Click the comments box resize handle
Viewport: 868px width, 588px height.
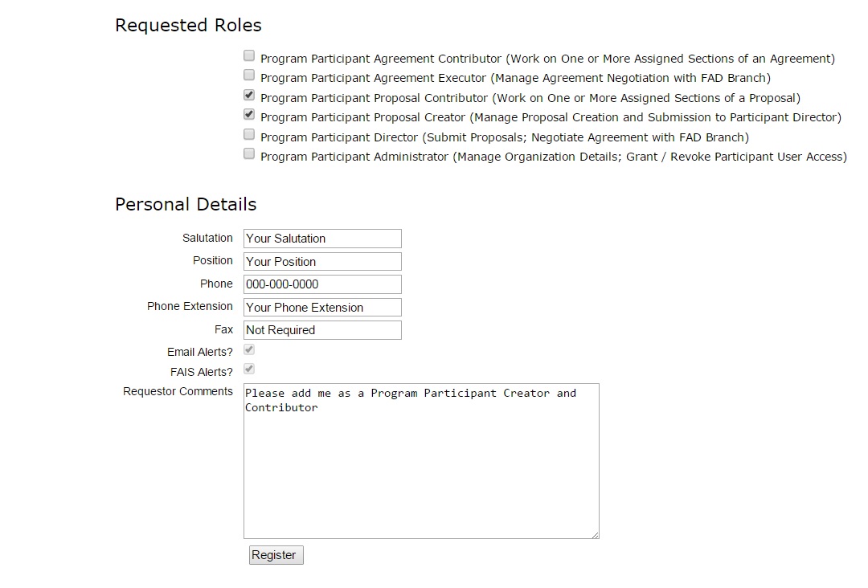(596, 535)
